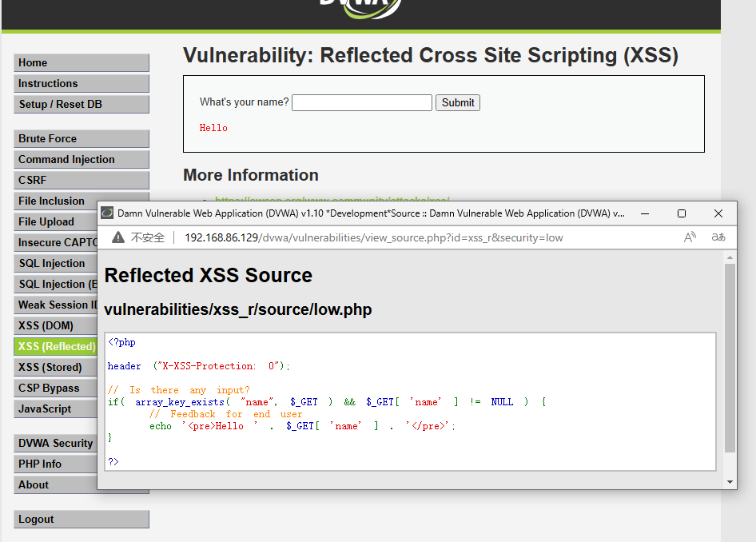
Task: Click the What's your name? label
Action: [x=244, y=102]
